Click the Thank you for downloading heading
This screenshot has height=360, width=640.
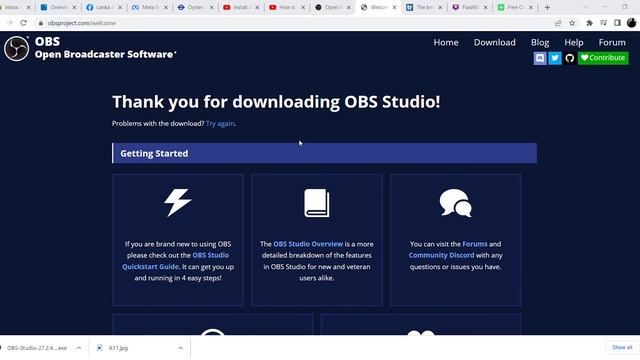click(276, 102)
